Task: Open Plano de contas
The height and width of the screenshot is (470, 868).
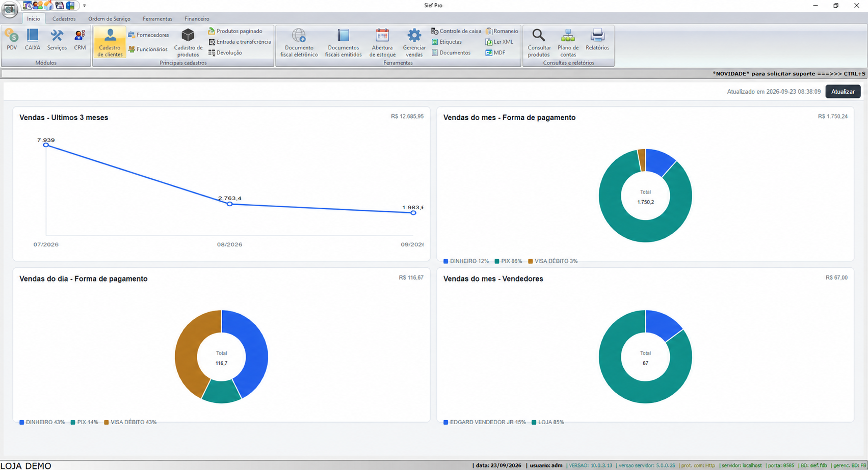Action: pos(568,42)
